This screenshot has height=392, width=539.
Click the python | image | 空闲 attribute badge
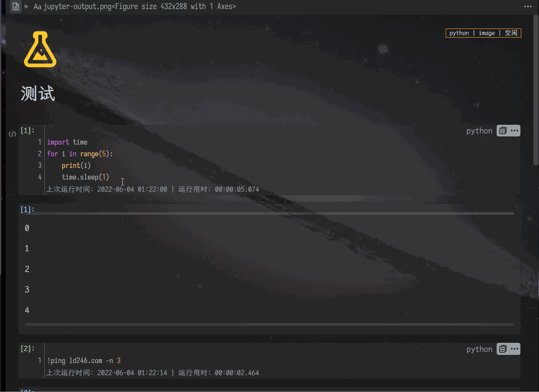click(483, 33)
